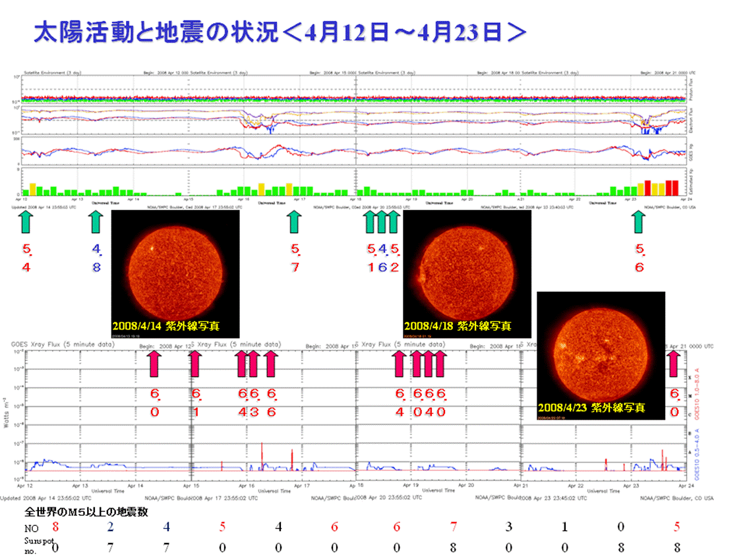Select heading 全世界のM5以上の地震数

pos(86,512)
